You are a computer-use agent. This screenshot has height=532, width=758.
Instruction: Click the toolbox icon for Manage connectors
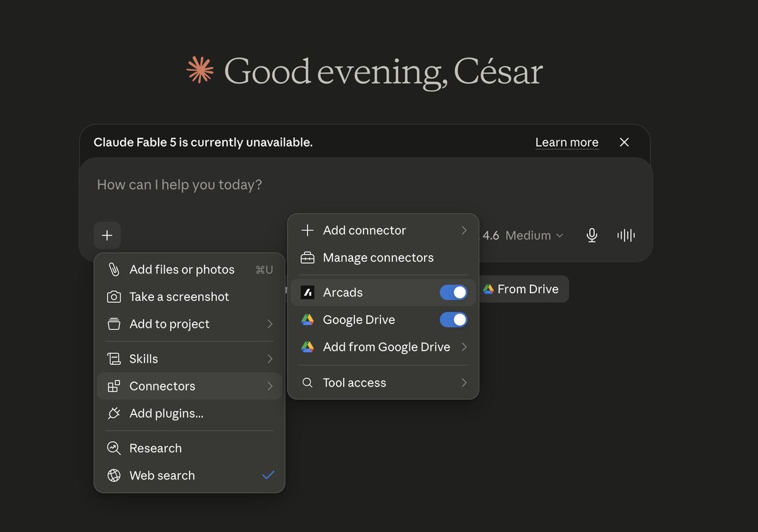pos(307,258)
